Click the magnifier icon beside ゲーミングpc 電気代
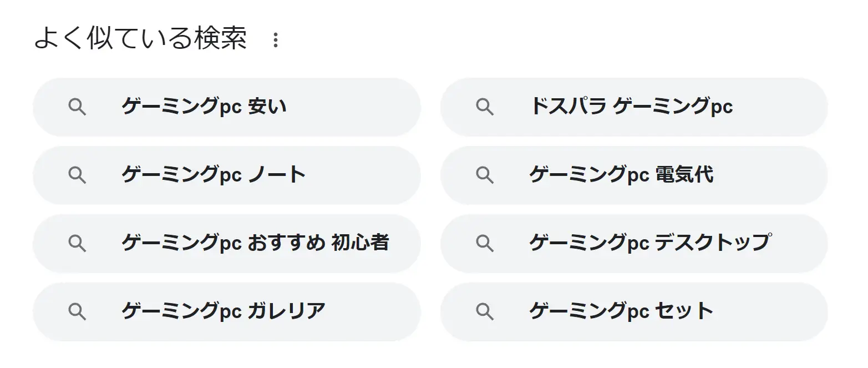This screenshot has height=368, width=868. tap(485, 175)
